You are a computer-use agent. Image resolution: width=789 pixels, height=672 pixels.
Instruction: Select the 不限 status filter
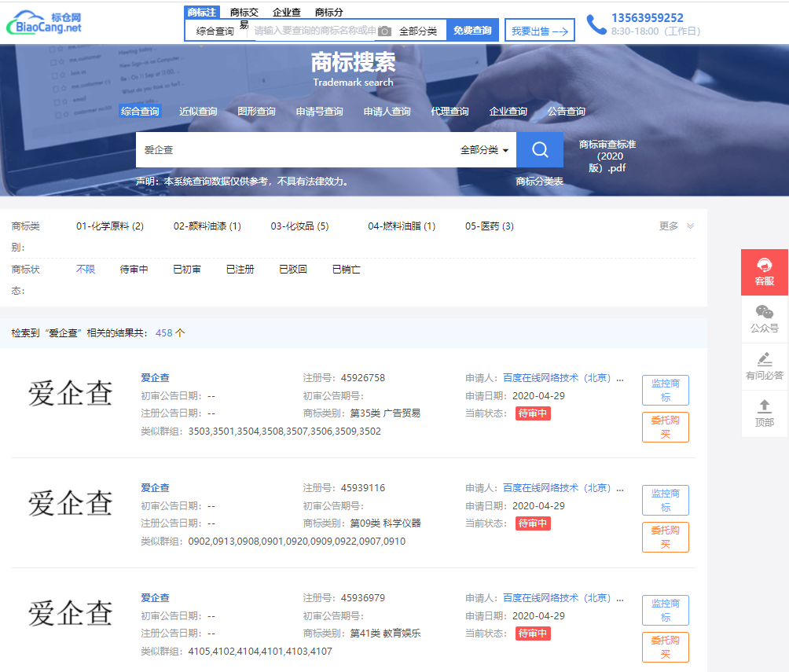click(86, 270)
